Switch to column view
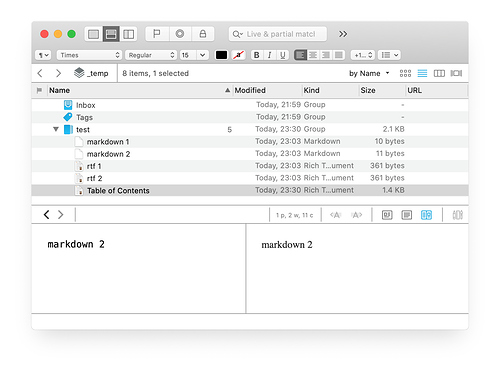Screen dimensions: 501x375 tap(439, 73)
